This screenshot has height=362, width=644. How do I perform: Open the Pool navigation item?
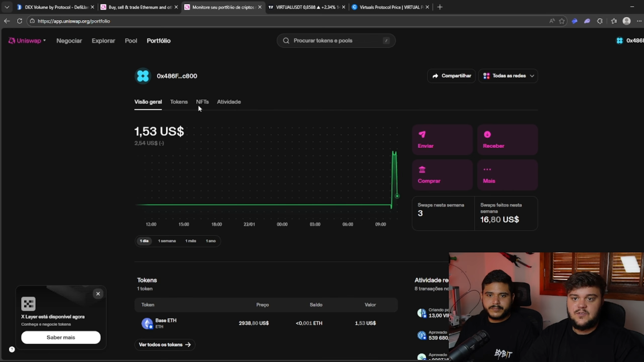pyautogui.click(x=131, y=40)
